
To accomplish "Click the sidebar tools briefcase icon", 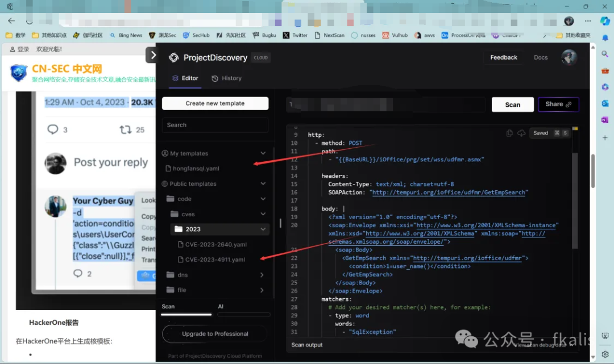I will [x=605, y=71].
